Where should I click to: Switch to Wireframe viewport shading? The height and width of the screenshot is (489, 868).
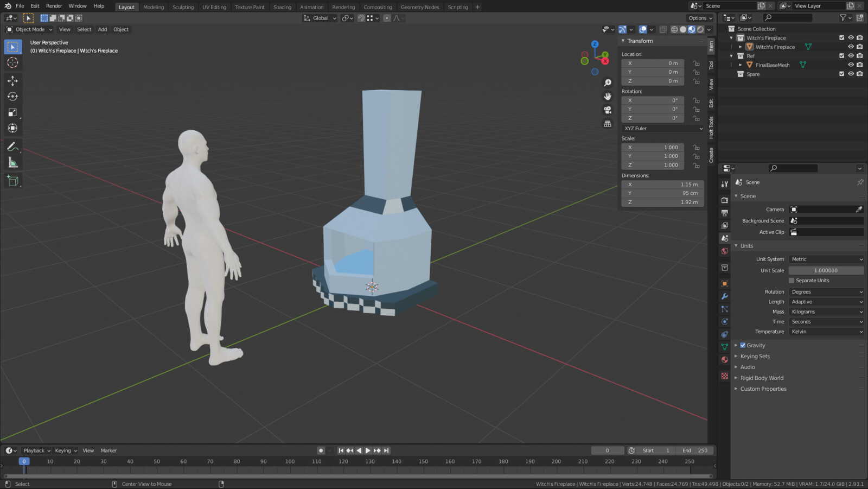point(674,29)
